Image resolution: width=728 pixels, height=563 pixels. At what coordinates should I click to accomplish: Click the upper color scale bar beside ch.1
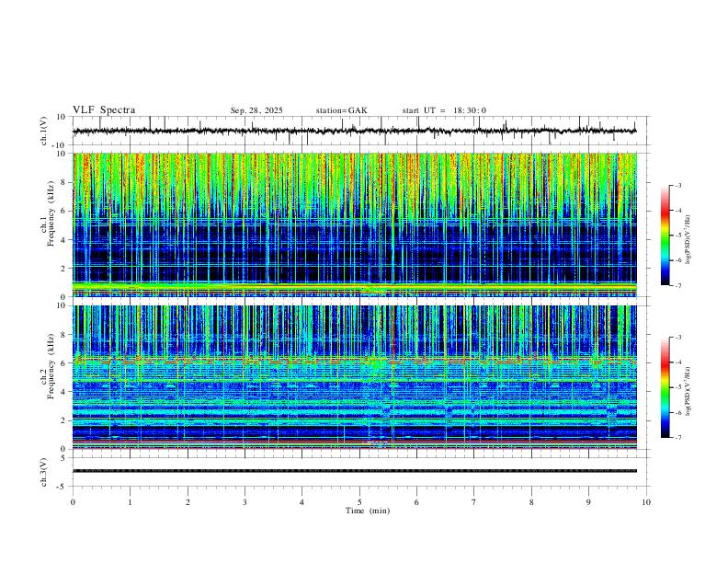[665, 236]
